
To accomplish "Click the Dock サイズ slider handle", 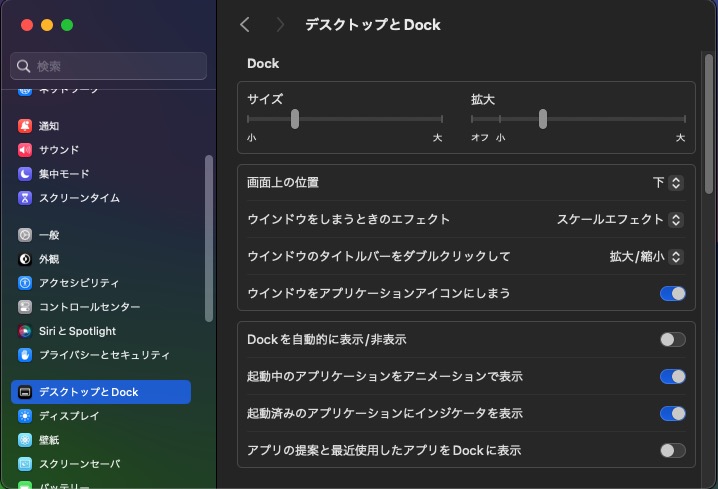I will point(295,119).
